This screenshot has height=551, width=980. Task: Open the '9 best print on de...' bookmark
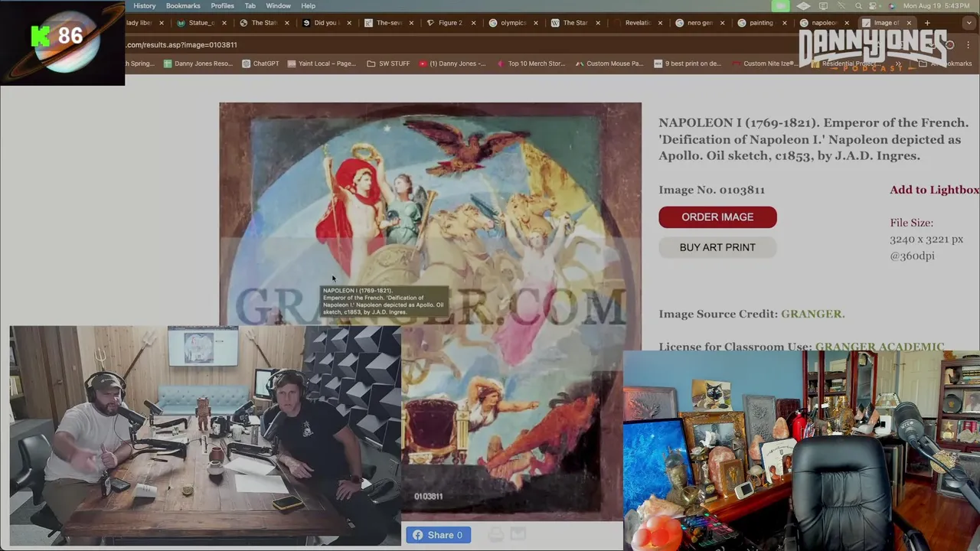click(x=688, y=64)
